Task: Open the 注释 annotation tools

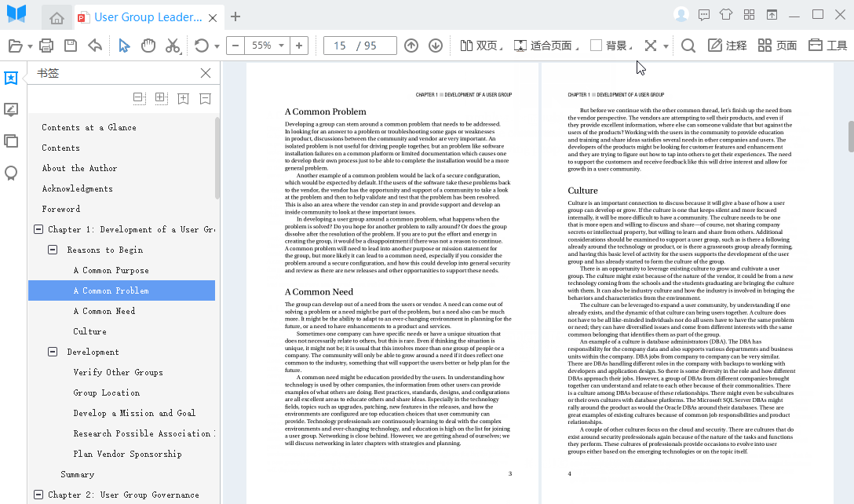Action: [727, 46]
